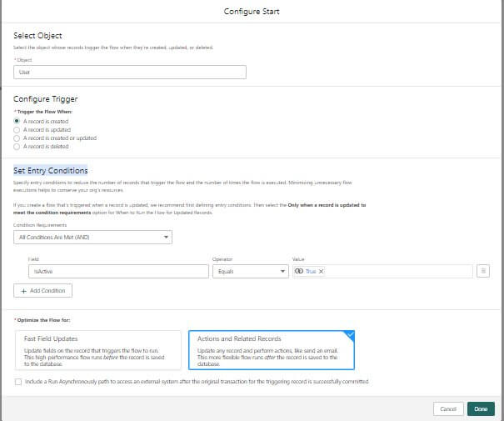Image resolution: width=504 pixels, height=421 pixels.
Task: Delete the IsActive condition row
Action: pyautogui.click(x=482, y=271)
